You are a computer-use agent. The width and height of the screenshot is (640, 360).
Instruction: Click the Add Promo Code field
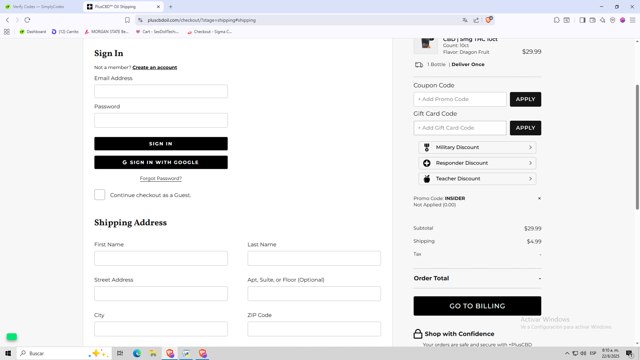click(x=460, y=99)
